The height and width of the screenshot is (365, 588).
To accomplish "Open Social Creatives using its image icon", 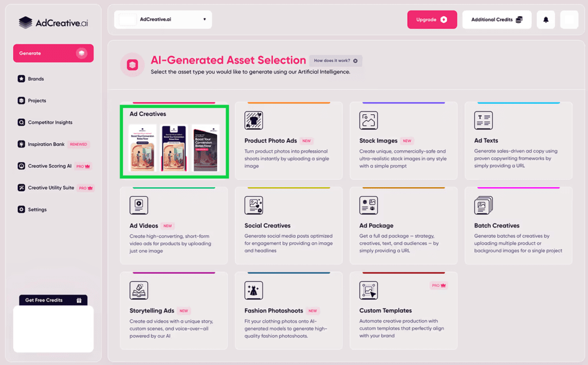I will (254, 205).
